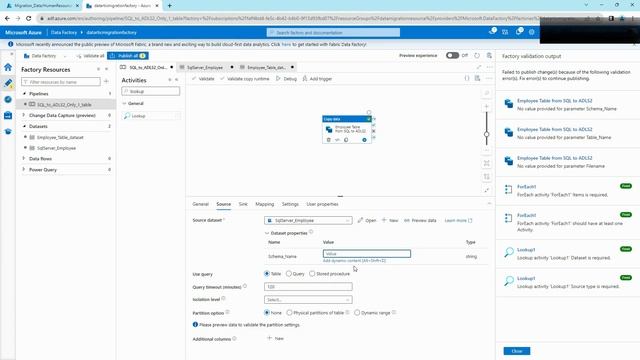Viewport: 640px width, 360px height.
Task: Open the Monitor hub icon
Action: tap(8, 99)
